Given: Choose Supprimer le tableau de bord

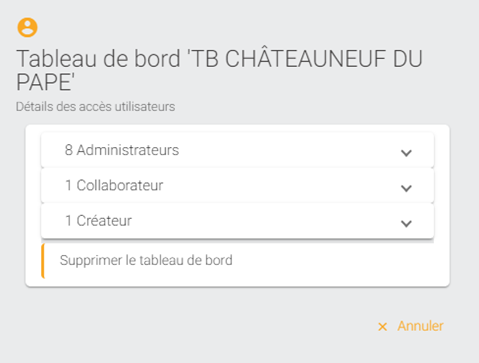Looking at the screenshot, I should click(x=146, y=261).
